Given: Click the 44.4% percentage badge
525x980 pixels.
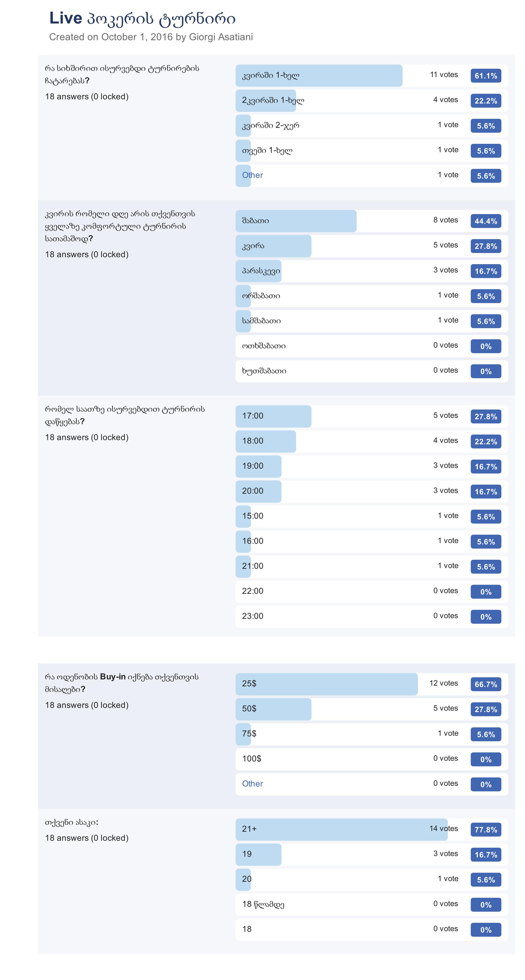Looking at the screenshot, I should click(485, 221).
